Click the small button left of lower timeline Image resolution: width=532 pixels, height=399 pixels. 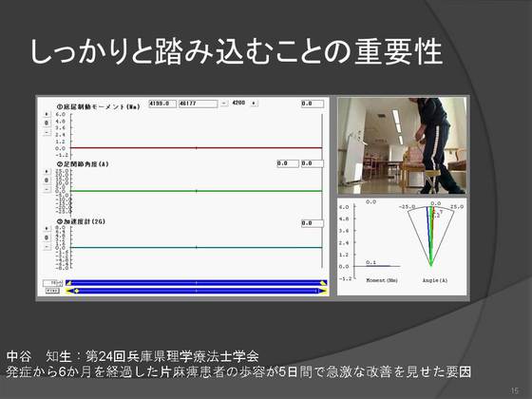click(52, 291)
